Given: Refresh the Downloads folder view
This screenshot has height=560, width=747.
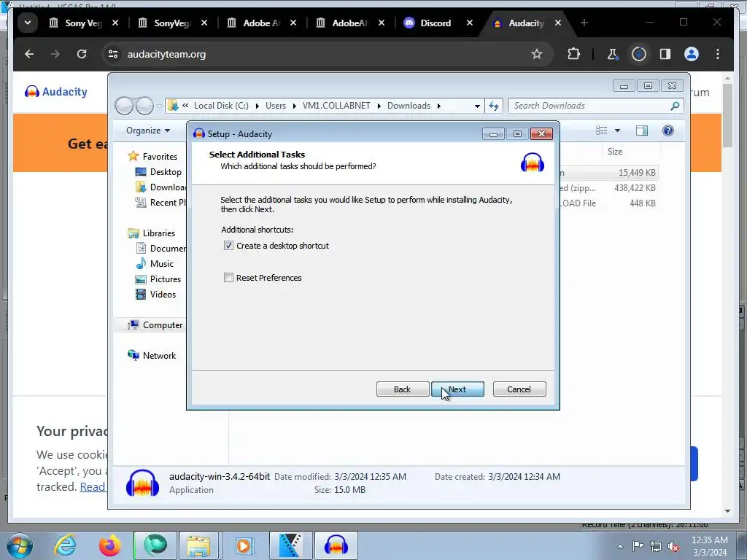Looking at the screenshot, I should pos(494,106).
